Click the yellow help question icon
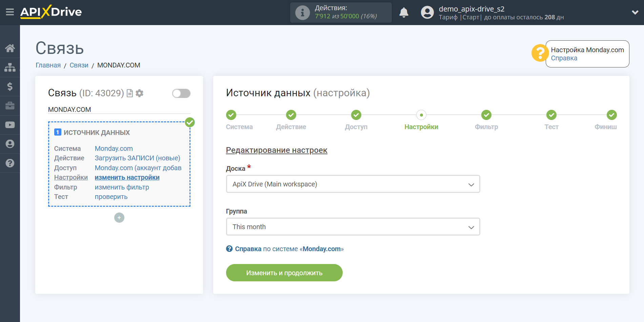 click(x=540, y=53)
